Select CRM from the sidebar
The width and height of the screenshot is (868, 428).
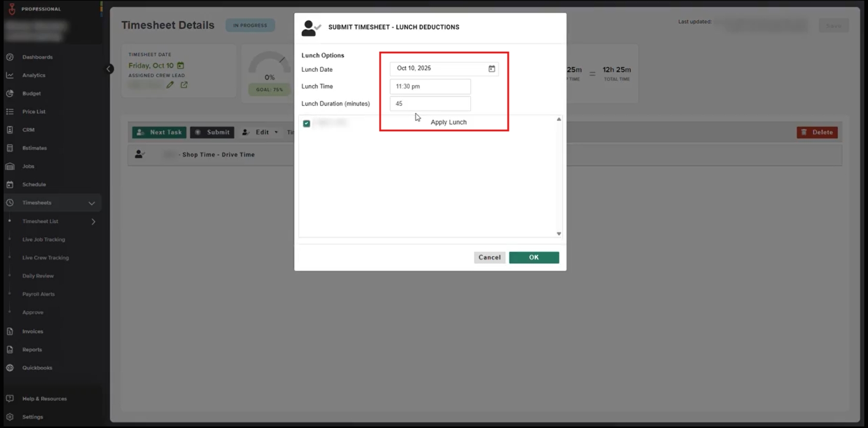point(28,130)
